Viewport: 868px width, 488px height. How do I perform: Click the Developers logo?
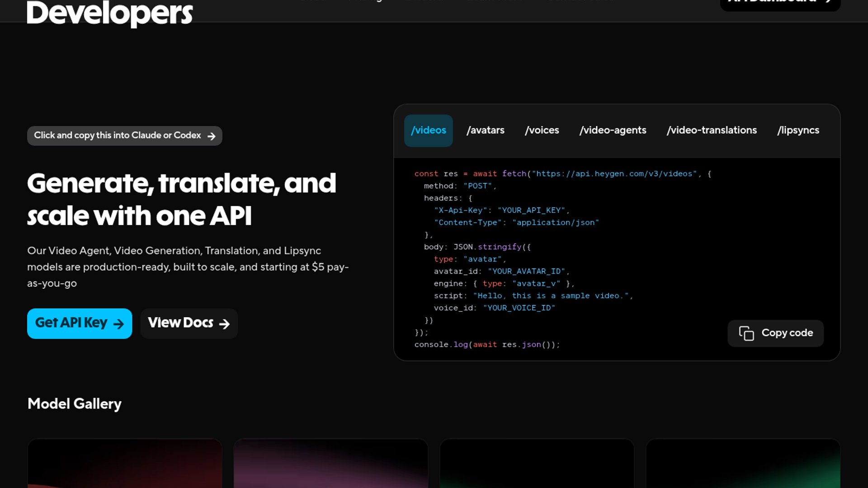click(110, 13)
